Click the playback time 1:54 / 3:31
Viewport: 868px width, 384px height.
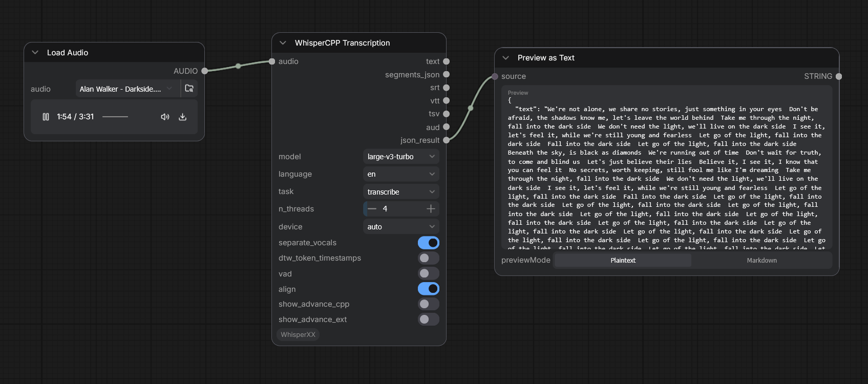(75, 117)
